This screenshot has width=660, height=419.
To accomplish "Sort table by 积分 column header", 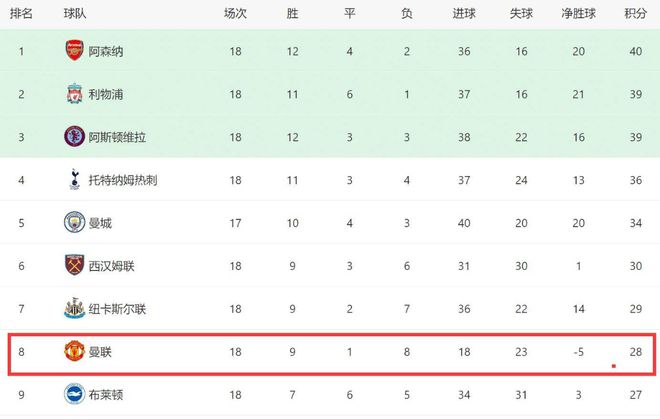I will [636, 13].
